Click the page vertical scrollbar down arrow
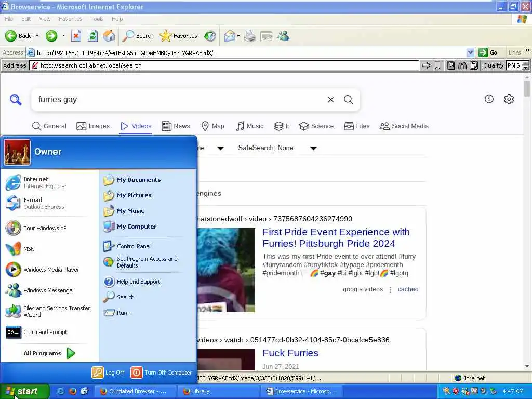532x399 pixels. point(527,366)
